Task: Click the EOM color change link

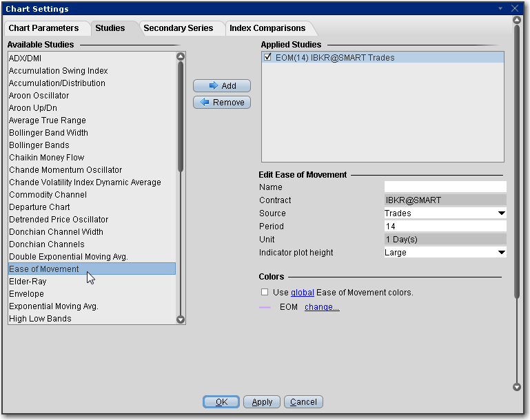Action: [322, 307]
